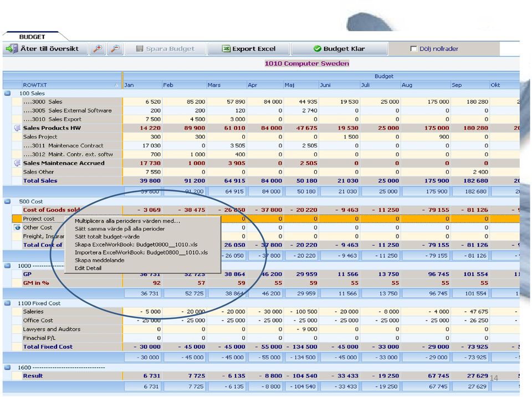The width and height of the screenshot is (532, 397).
Task: Click info icon beside Other Cost row
Action: click(x=17, y=227)
